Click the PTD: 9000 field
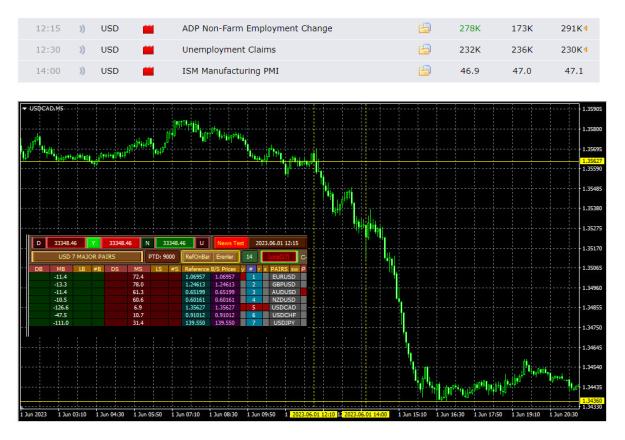The height and width of the screenshot is (440, 625). 161,257
